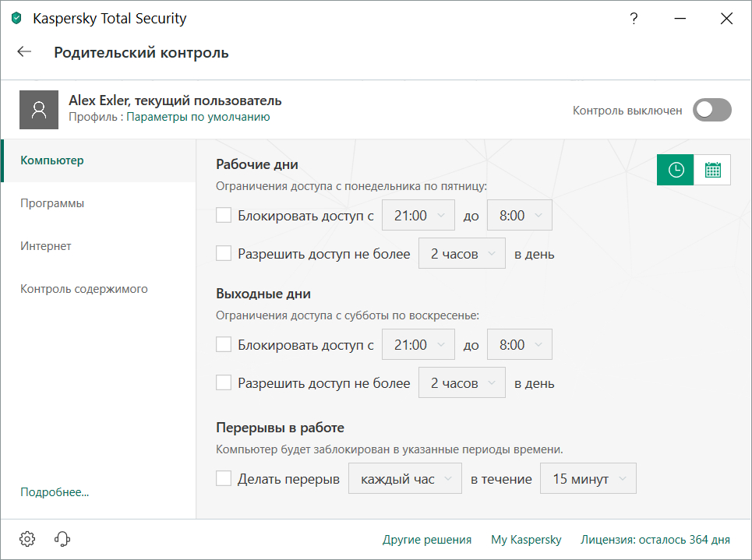
Task: Click the Alex Exler user avatar
Action: tap(39, 110)
